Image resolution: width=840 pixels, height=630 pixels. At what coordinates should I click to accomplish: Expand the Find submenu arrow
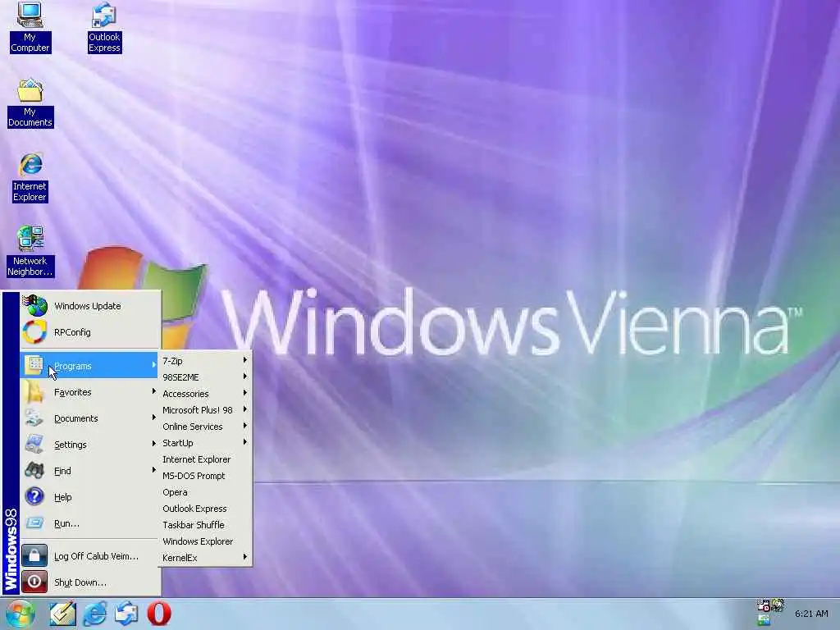click(x=153, y=470)
